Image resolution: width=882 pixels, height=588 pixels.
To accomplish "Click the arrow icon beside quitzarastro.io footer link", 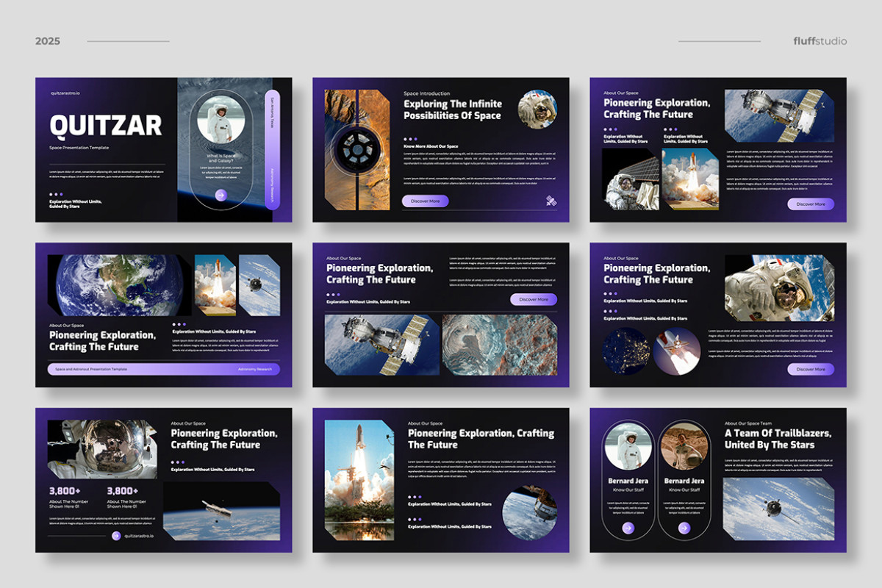I will click(x=116, y=536).
